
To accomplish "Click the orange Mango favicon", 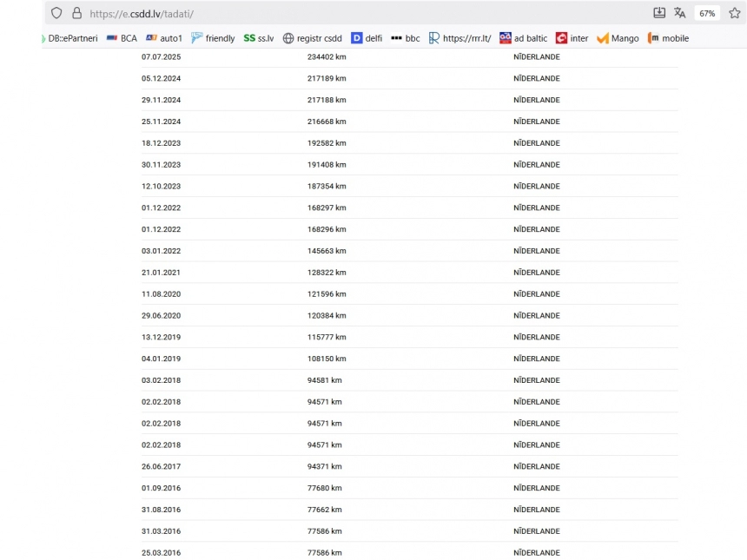I will point(603,38).
